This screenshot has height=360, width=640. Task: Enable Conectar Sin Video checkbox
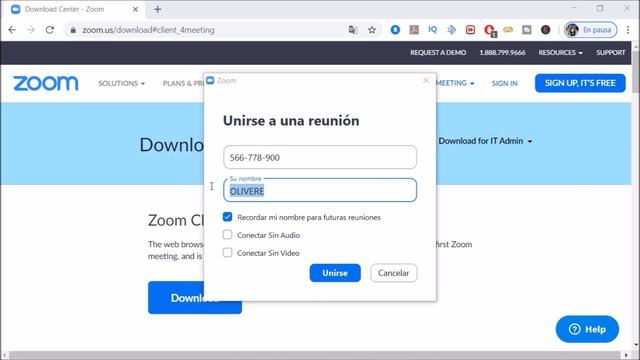pyautogui.click(x=227, y=253)
